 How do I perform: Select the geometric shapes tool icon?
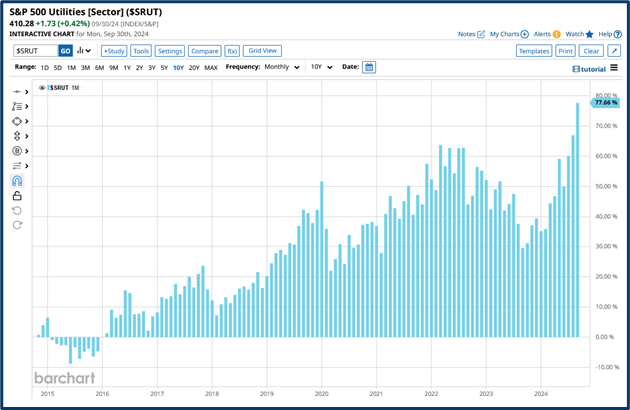[17, 121]
